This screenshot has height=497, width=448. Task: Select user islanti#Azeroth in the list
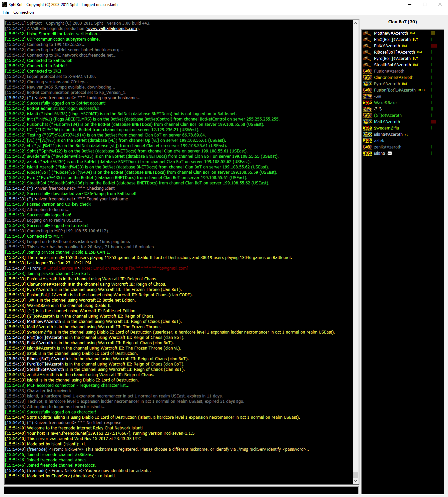388,134
